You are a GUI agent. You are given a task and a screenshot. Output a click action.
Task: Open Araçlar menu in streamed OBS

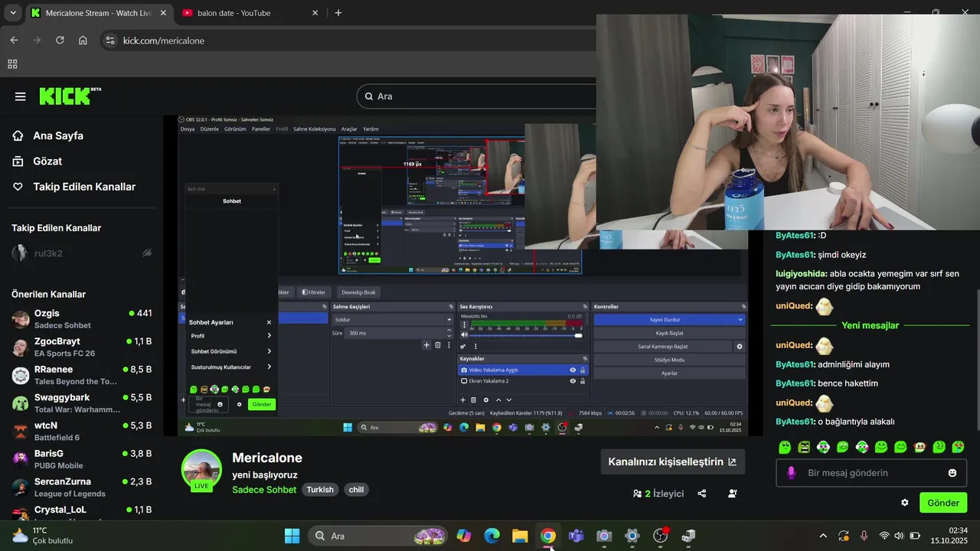click(349, 129)
